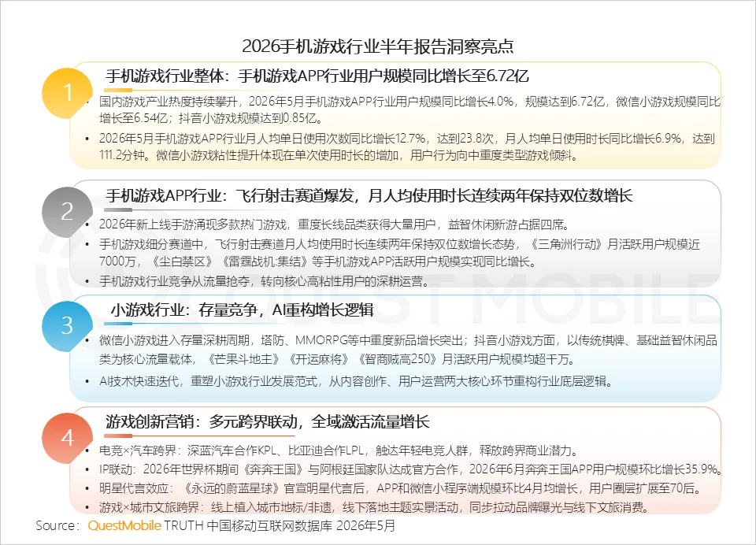
Task: Click the bullet 电竞×汽车跨界
Action: point(339,451)
